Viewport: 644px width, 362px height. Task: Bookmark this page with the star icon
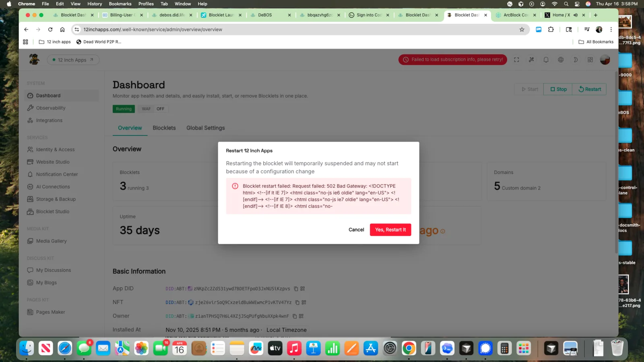(522, 29)
